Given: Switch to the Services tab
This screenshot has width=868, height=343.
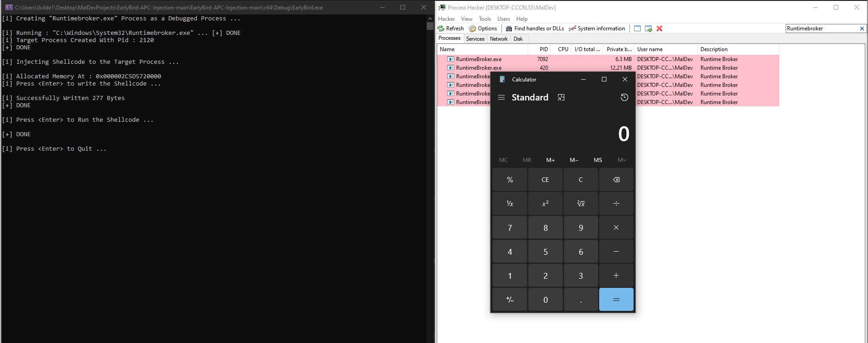Looking at the screenshot, I should [x=475, y=39].
